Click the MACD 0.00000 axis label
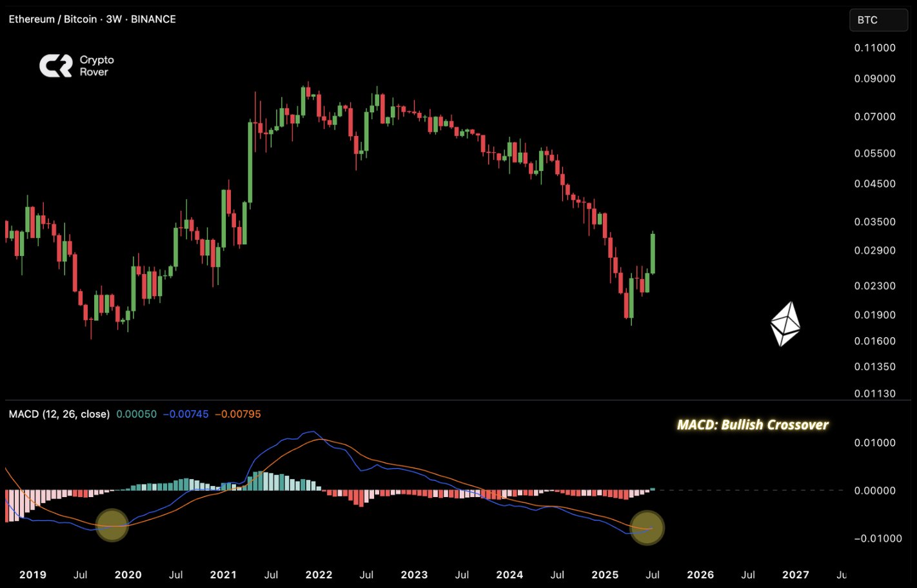The width and height of the screenshot is (917, 588). tap(875, 491)
